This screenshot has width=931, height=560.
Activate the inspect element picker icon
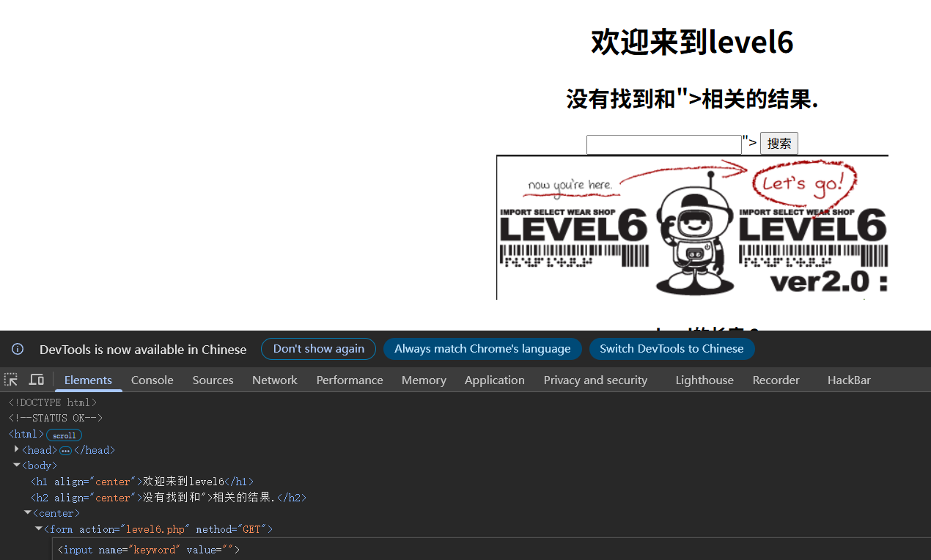click(11, 380)
